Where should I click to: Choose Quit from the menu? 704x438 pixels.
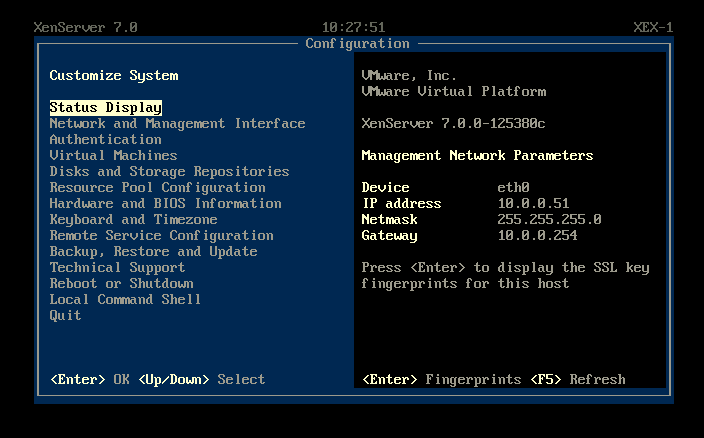66,315
